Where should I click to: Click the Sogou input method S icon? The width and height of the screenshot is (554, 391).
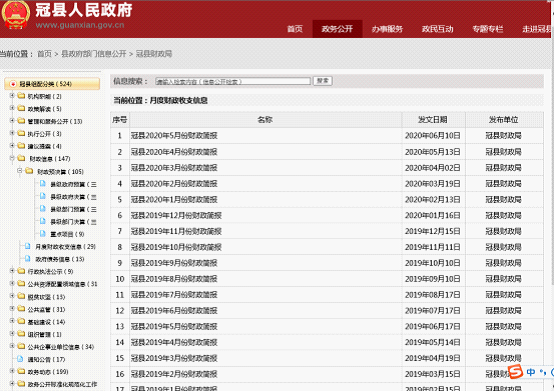click(x=515, y=372)
